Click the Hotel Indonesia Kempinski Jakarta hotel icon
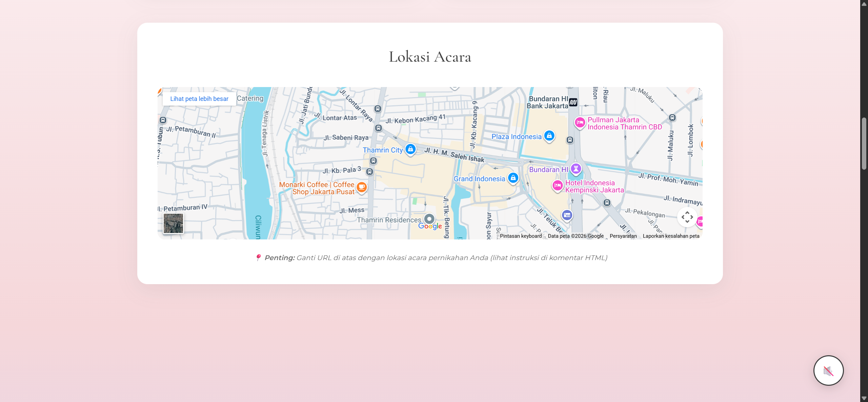 click(x=557, y=186)
